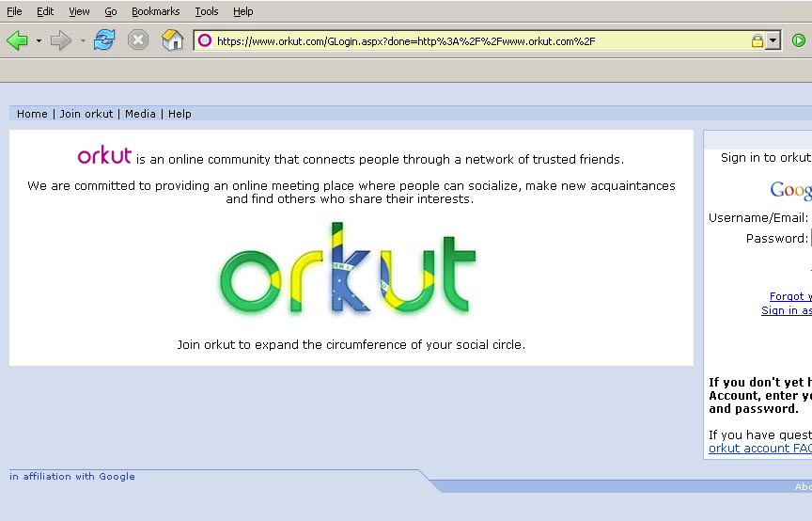
Task: Click the Stop loading X icon
Action: [138, 39]
